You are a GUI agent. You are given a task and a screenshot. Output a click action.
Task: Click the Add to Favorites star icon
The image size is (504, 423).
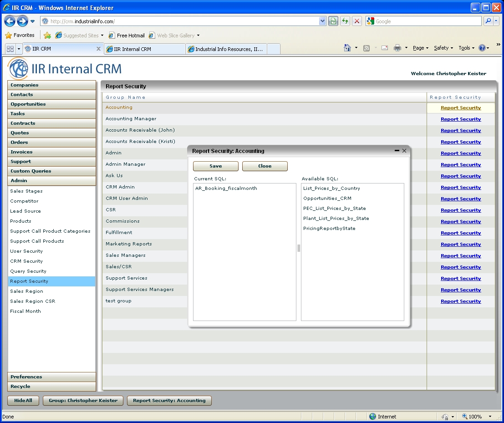[47, 36]
